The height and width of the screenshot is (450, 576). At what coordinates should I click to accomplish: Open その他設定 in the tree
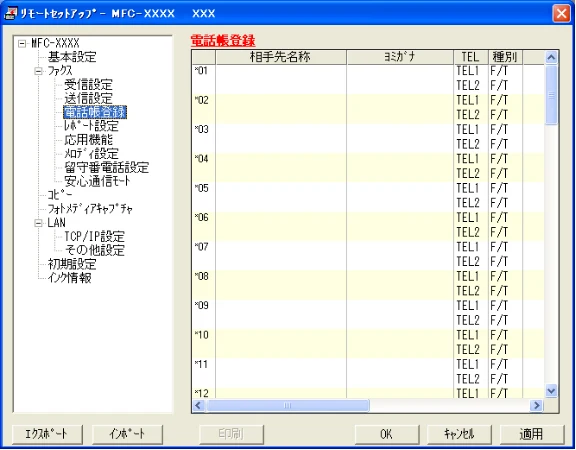94,250
